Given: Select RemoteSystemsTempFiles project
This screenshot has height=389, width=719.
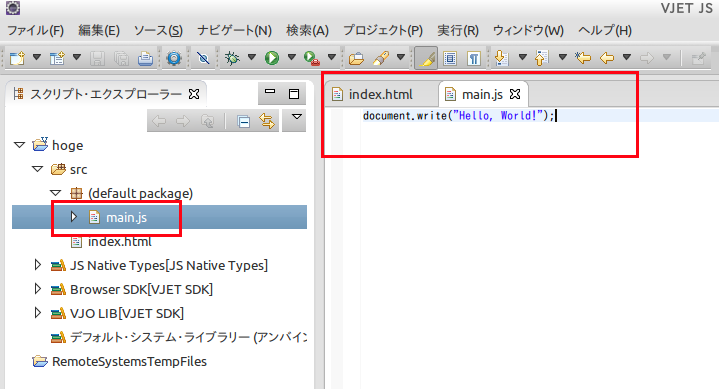Looking at the screenshot, I should click(129, 361).
